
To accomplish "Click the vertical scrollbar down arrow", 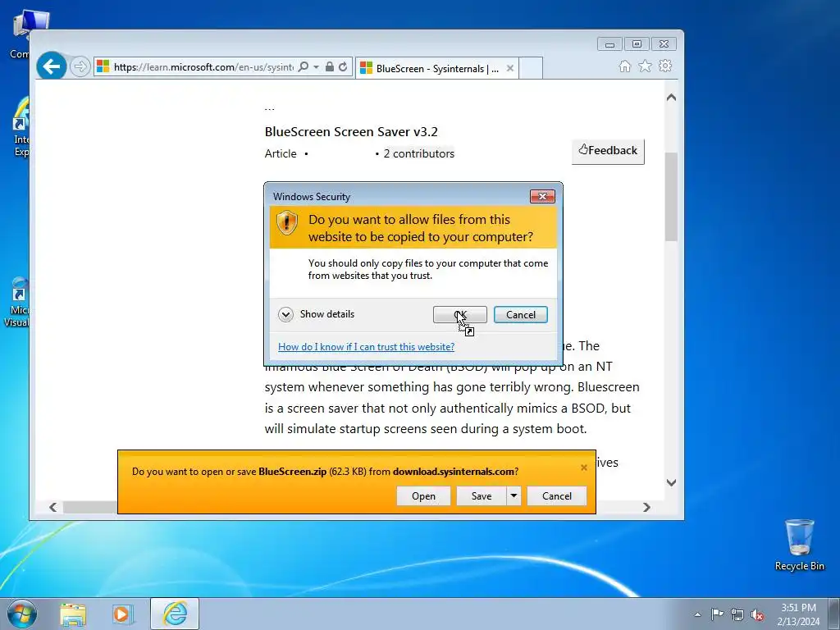I will [671, 482].
